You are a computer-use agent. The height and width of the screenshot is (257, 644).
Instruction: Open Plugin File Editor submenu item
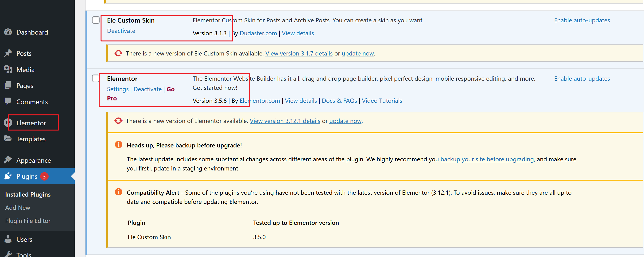click(28, 221)
